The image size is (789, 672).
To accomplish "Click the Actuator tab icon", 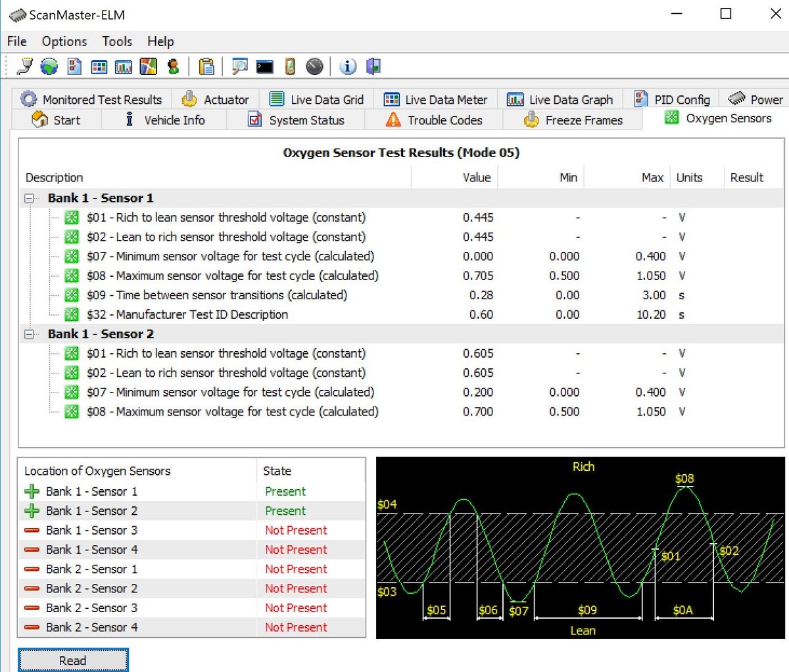I will click(189, 99).
